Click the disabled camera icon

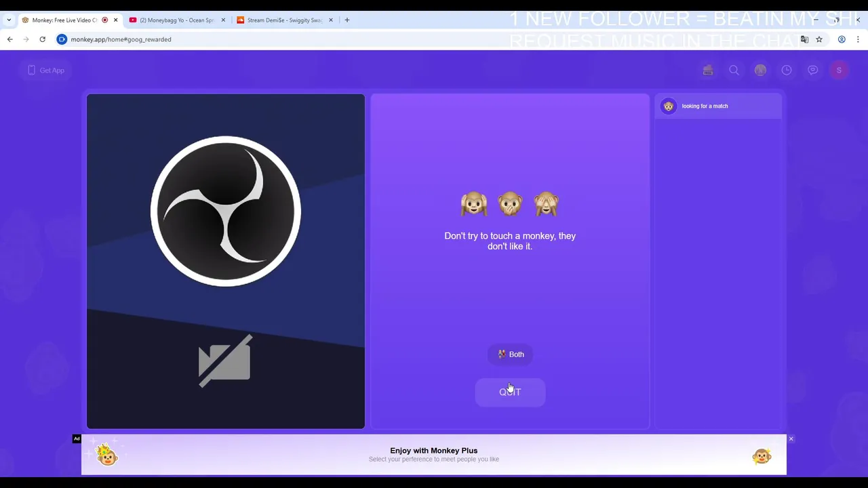[x=225, y=361]
